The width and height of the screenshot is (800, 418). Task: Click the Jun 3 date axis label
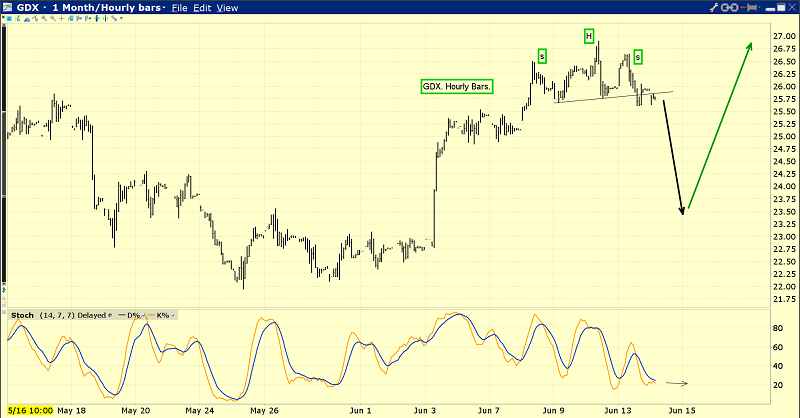point(424,410)
